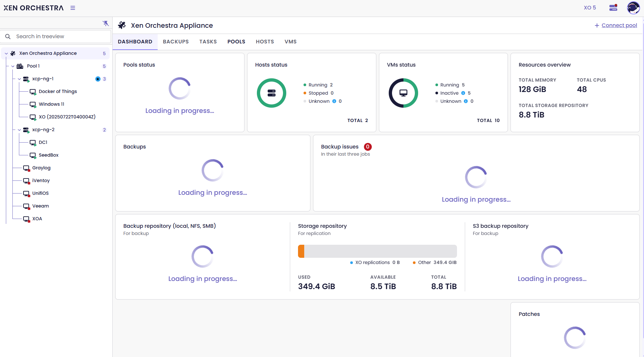Viewport: 644px width, 357px height.
Task: Click the Pool 1 count badge 5
Action: point(104,66)
